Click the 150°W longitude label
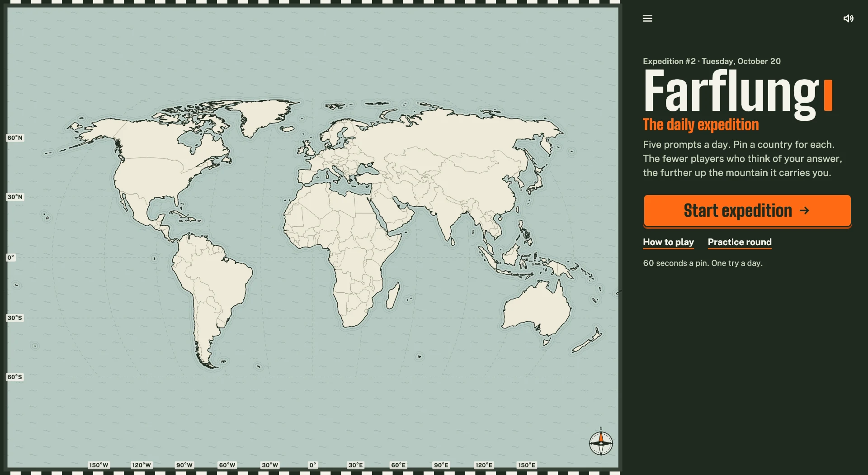This screenshot has width=868, height=475. (99, 465)
